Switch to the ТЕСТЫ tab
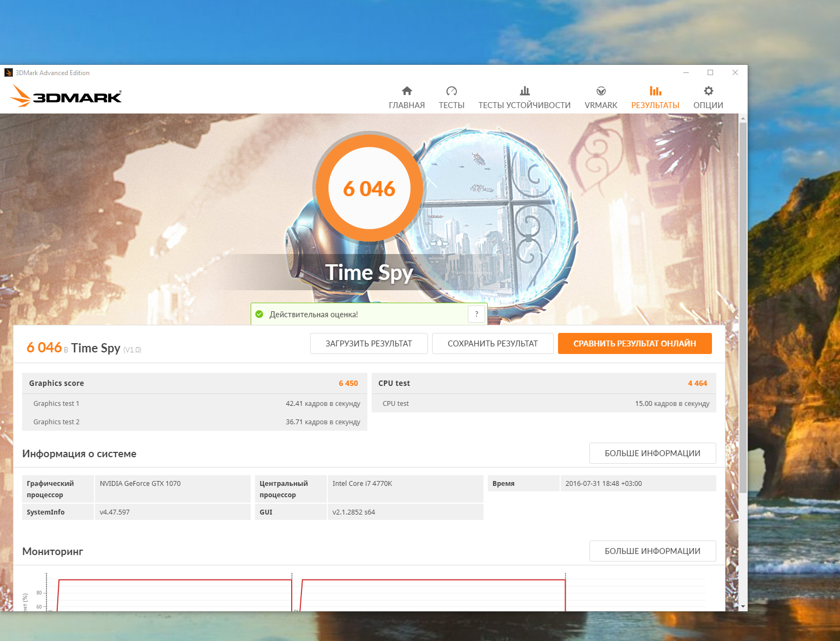 pos(452,98)
